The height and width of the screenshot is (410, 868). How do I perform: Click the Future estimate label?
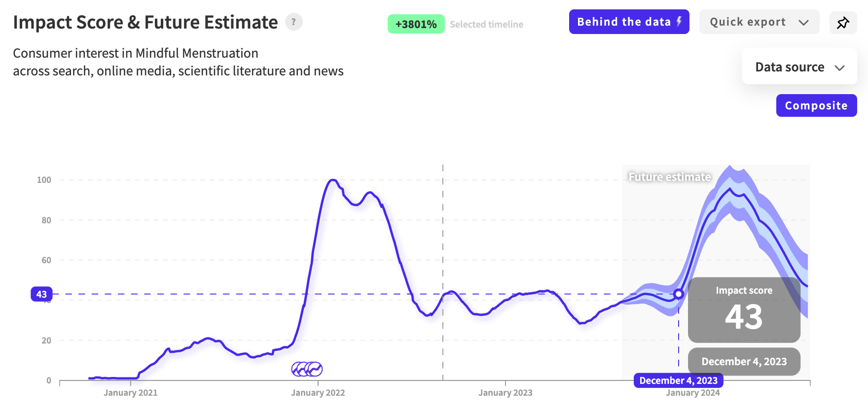[669, 177]
